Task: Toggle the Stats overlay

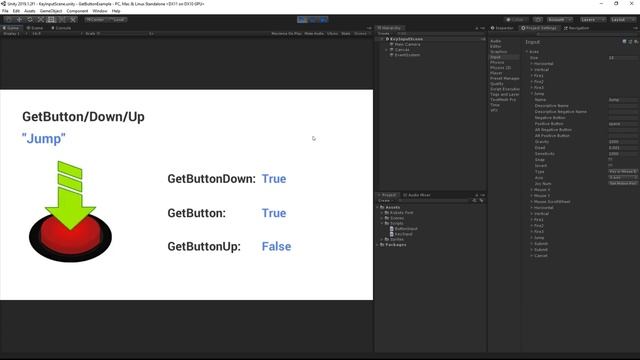Action: click(x=346, y=33)
